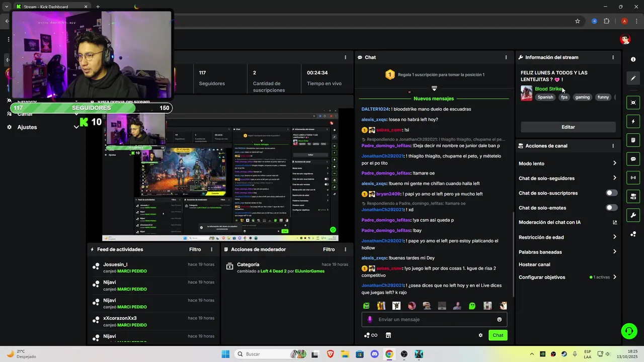Open the chat shop store icon
Screen dimensions: 644x362
point(388,335)
